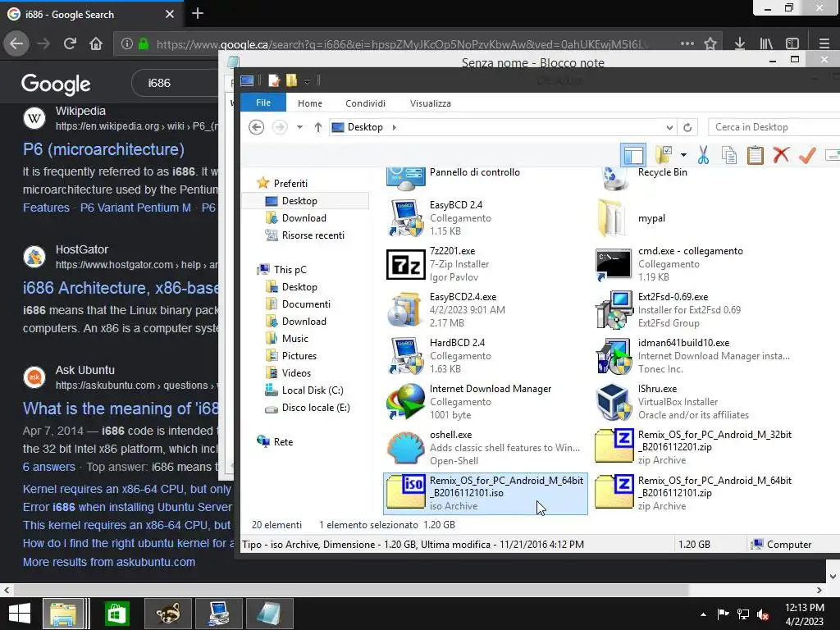840x630 pixels.
Task: Open a new Firefox tab
Action: (x=198, y=13)
